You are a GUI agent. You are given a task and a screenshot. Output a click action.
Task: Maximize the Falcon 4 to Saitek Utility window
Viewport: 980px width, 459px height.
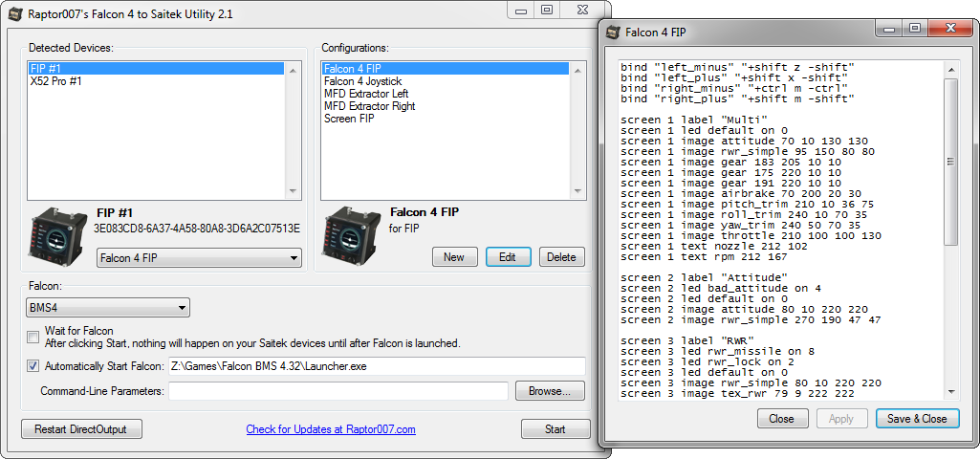click(547, 11)
